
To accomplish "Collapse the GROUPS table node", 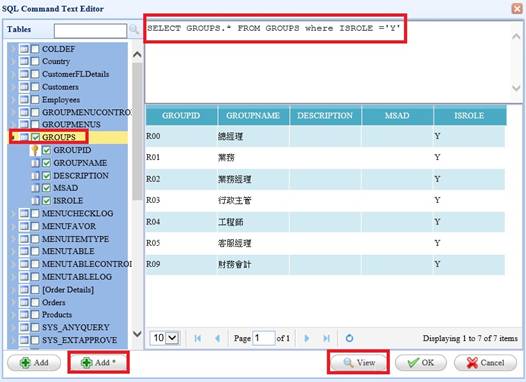I will click(13, 137).
